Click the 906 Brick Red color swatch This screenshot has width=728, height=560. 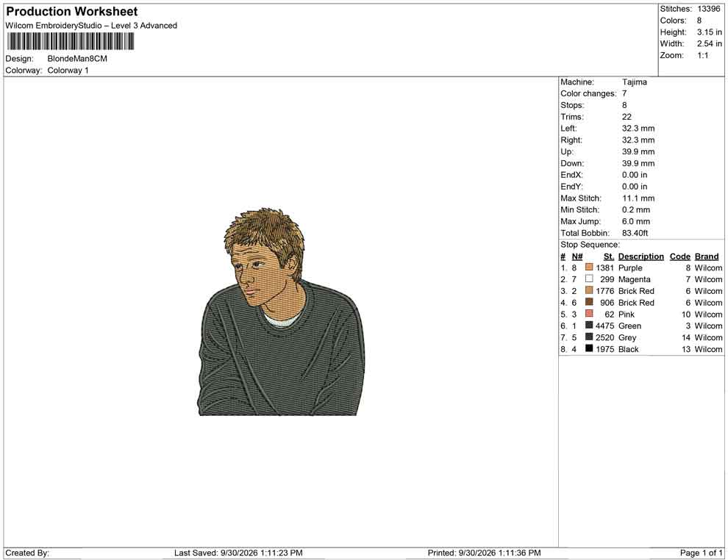[589, 302]
